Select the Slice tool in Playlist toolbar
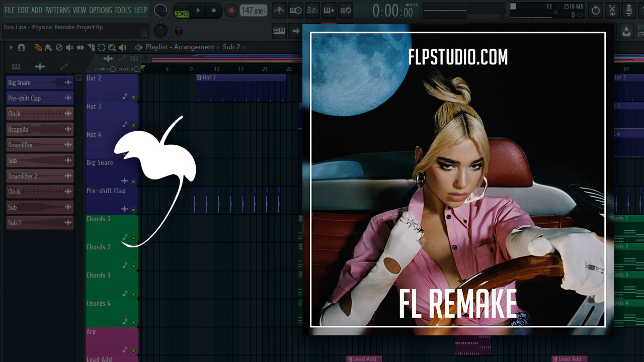644x362 pixels. (91, 47)
